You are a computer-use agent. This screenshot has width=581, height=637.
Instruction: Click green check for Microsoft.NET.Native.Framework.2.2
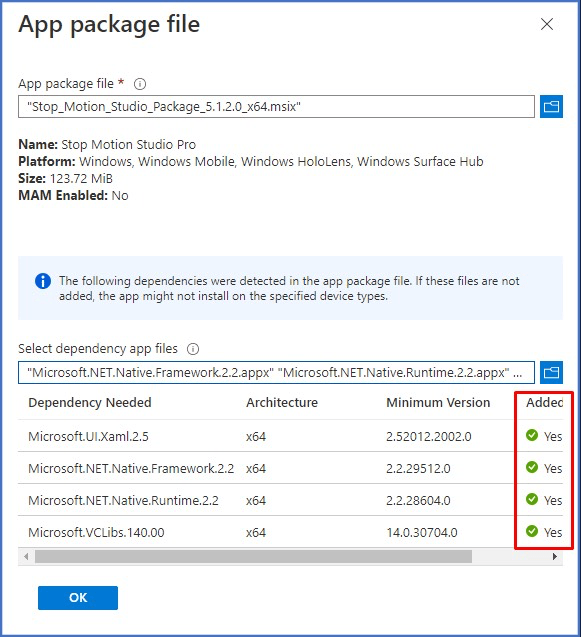coord(532,467)
